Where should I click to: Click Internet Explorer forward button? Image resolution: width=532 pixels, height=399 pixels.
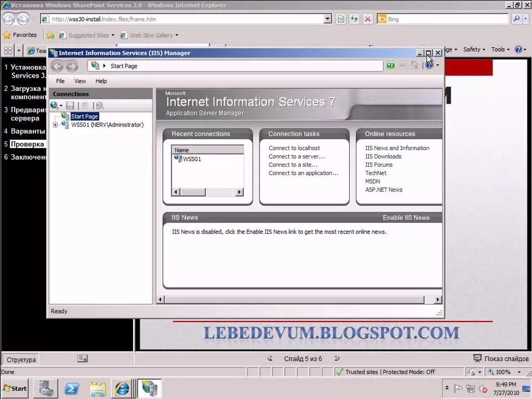pyautogui.click(x=23, y=19)
